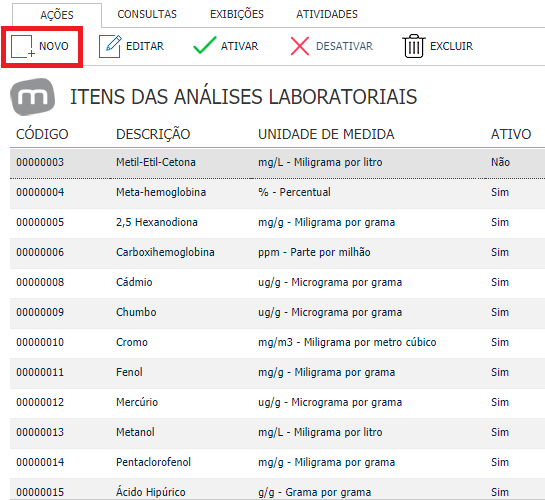Click the Novo new-item icon
The width and height of the screenshot is (545, 500).
click(x=23, y=46)
